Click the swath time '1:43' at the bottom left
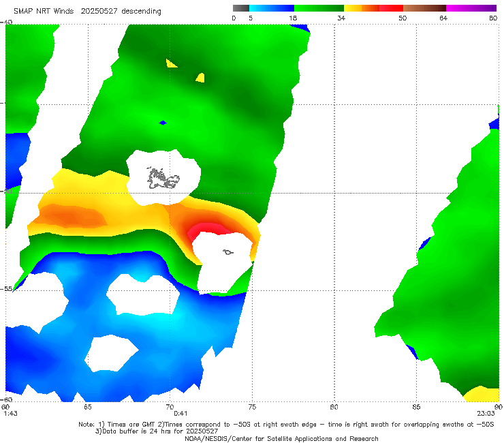Image resolution: width=504 pixels, height=443 pixels. [x=11, y=414]
